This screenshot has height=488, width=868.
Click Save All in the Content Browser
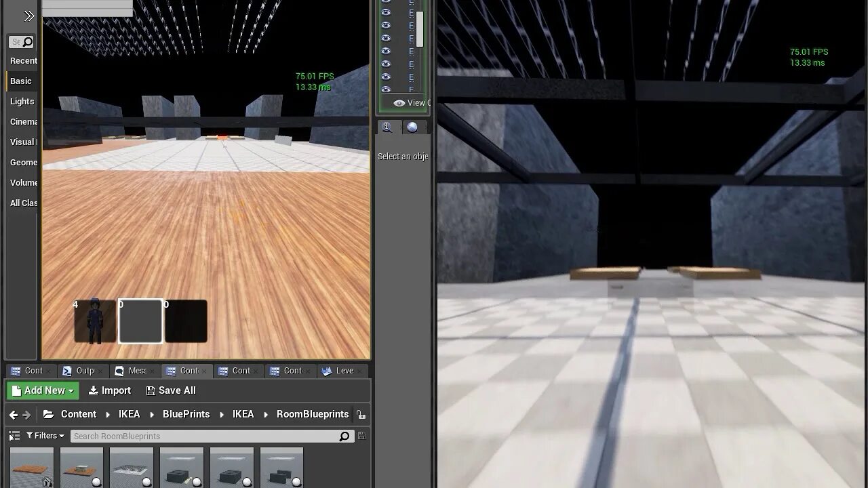coord(171,390)
